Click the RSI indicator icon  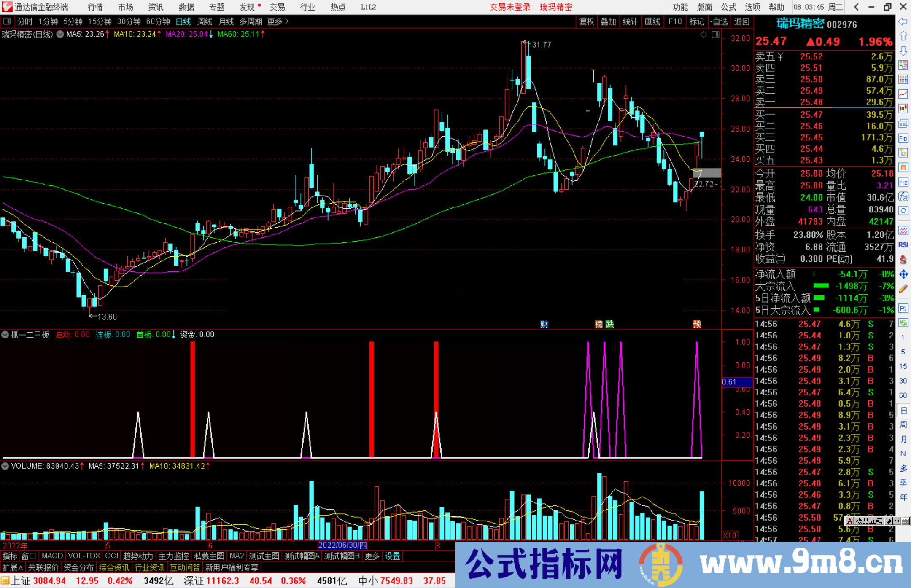click(903, 245)
